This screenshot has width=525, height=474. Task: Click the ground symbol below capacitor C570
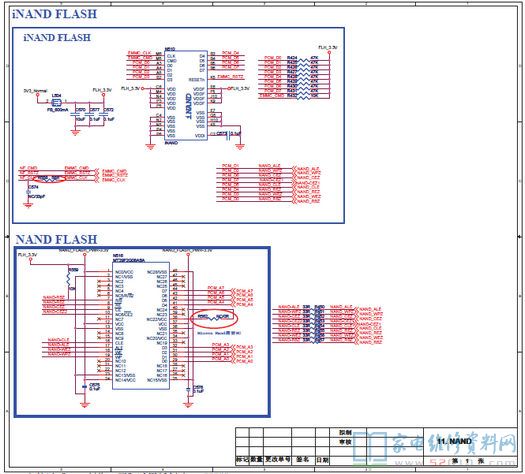(x=76, y=133)
